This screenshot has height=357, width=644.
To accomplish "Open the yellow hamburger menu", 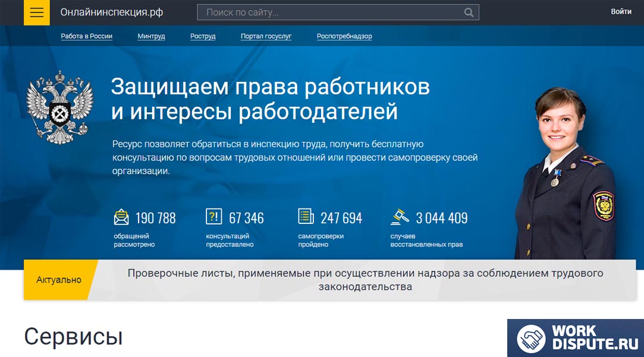I will [36, 12].
